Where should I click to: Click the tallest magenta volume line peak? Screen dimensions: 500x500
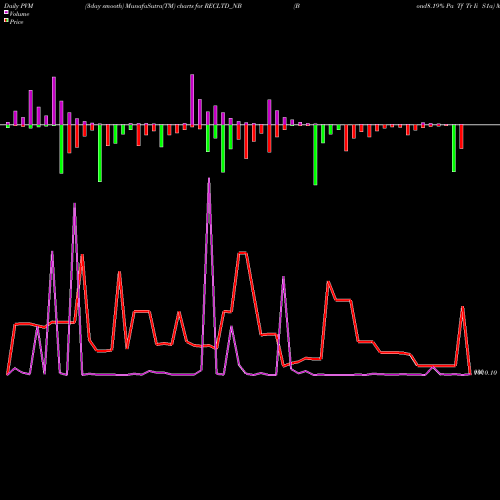[x=209, y=180]
